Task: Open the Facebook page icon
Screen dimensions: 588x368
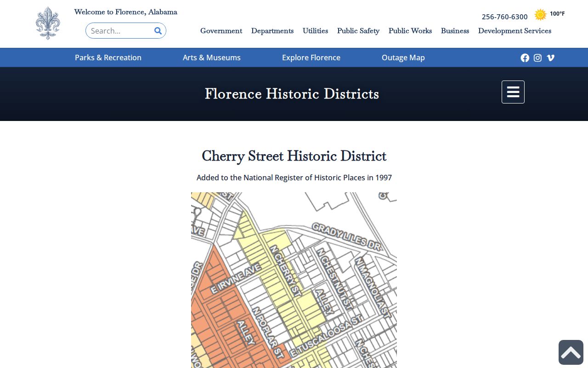Action: pyautogui.click(x=525, y=57)
